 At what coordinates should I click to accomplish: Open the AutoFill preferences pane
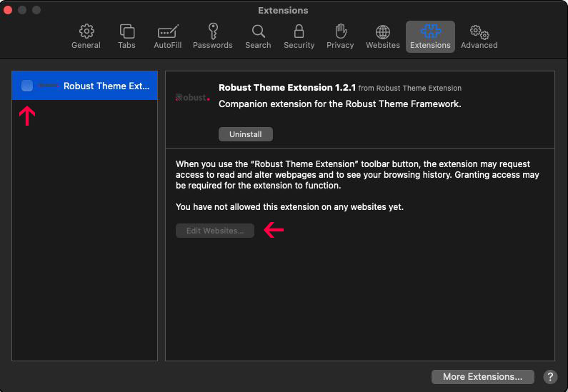coord(167,36)
